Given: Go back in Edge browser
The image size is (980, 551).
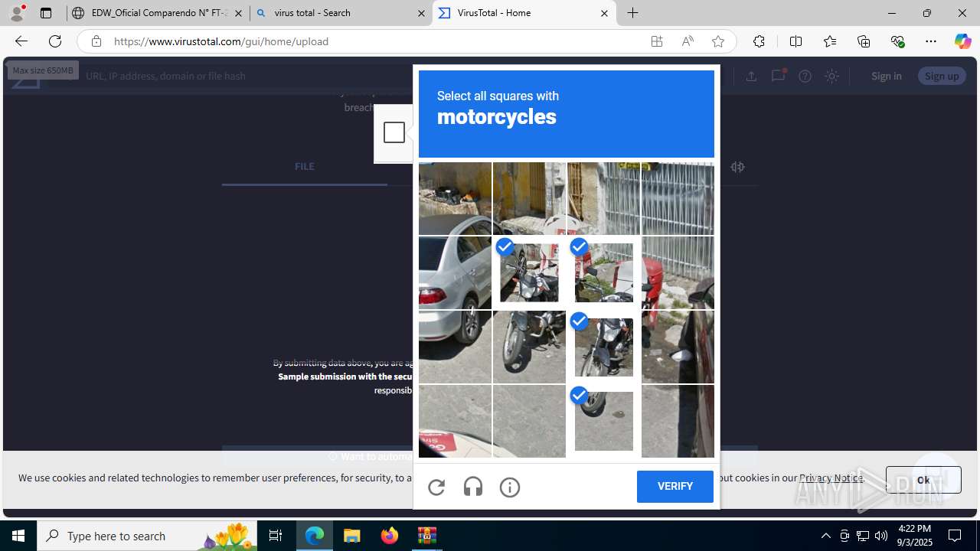Looking at the screenshot, I should [x=21, y=41].
